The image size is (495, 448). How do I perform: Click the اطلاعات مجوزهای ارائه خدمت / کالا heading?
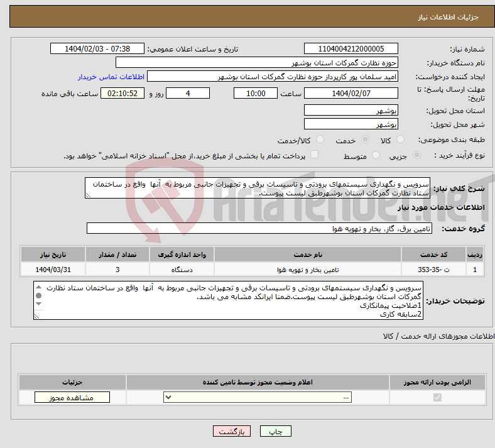pos(439,336)
